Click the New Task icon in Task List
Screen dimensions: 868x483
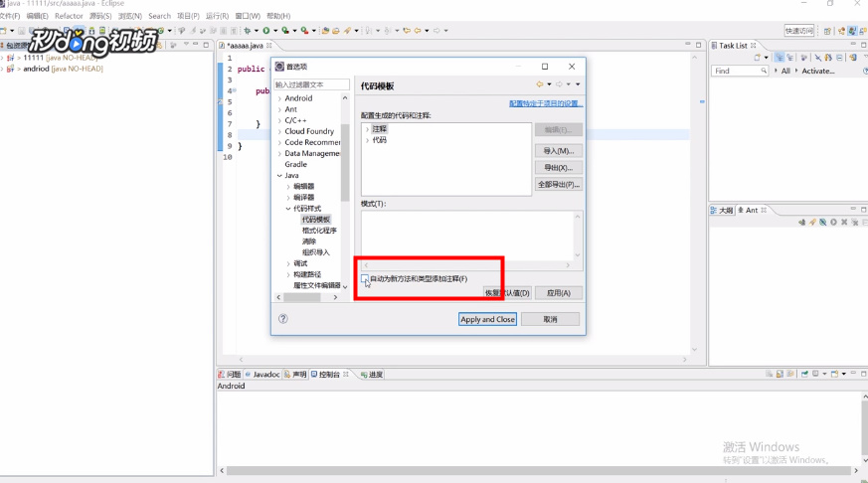click(x=758, y=57)
